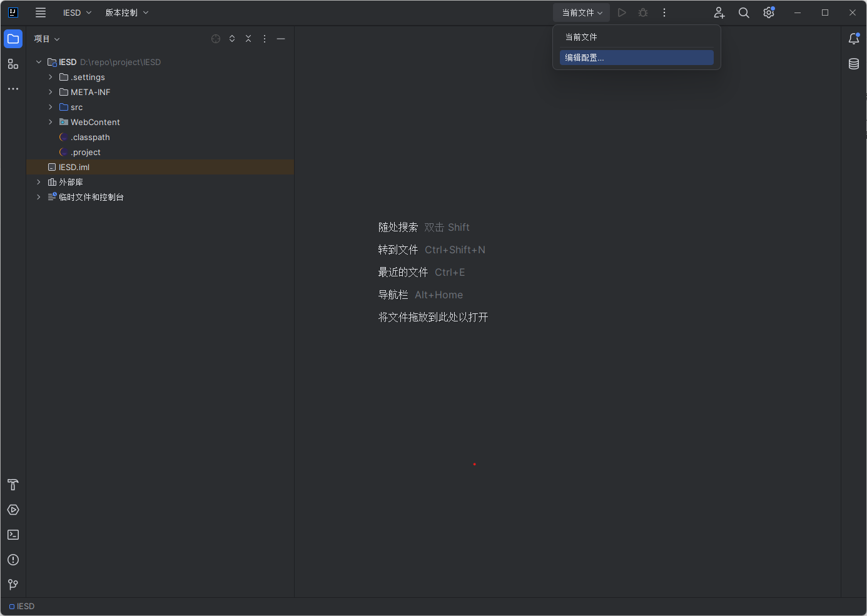
Task: Open the Terminal tool window
Action: tap(13, 535)
